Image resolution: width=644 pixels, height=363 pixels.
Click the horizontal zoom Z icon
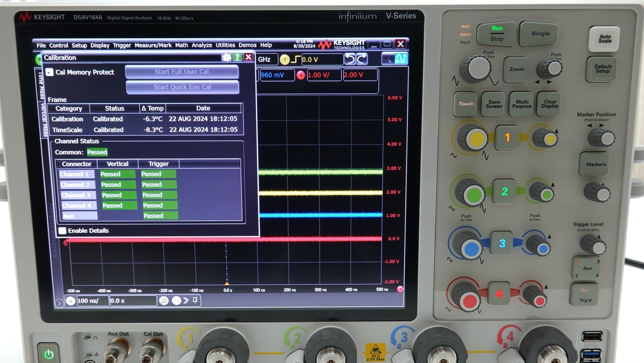click(x=164, y=301)
